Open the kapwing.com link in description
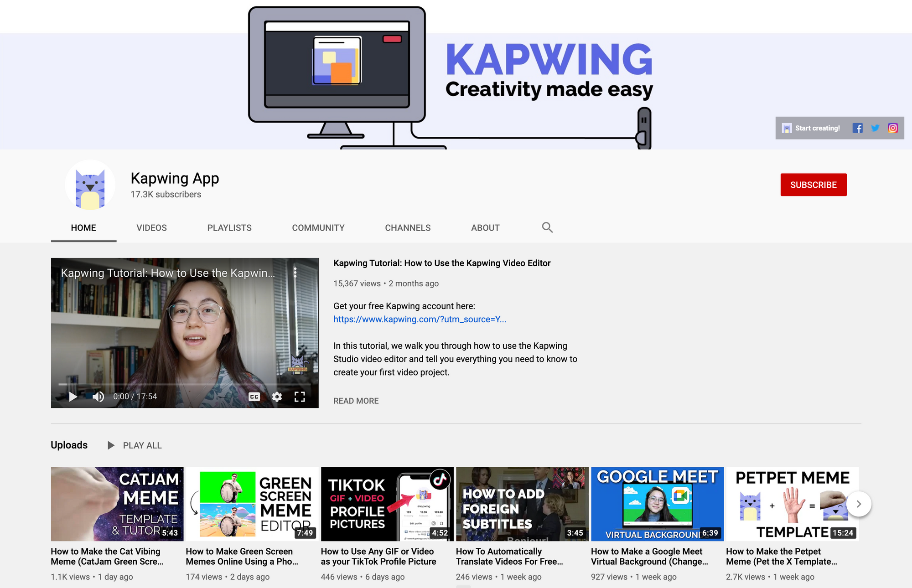This screenshot has width=912, height=588. click(420, 319)
